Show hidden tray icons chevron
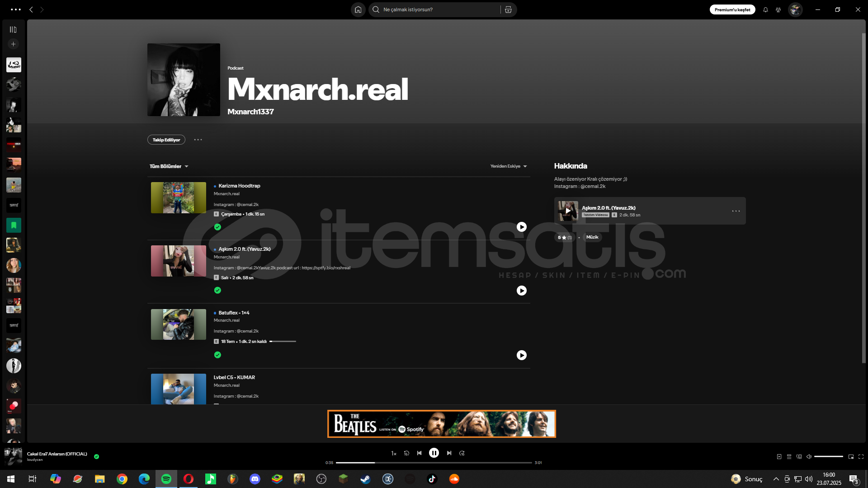The height and width of the screenshot is (488, 868). tap(776, 479)
